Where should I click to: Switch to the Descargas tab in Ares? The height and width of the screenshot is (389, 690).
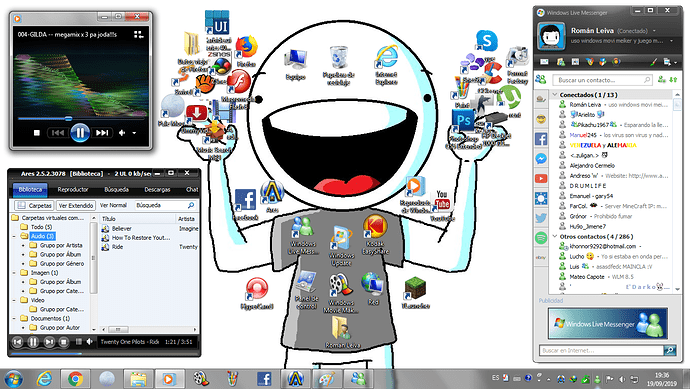(x=157, y=190)
